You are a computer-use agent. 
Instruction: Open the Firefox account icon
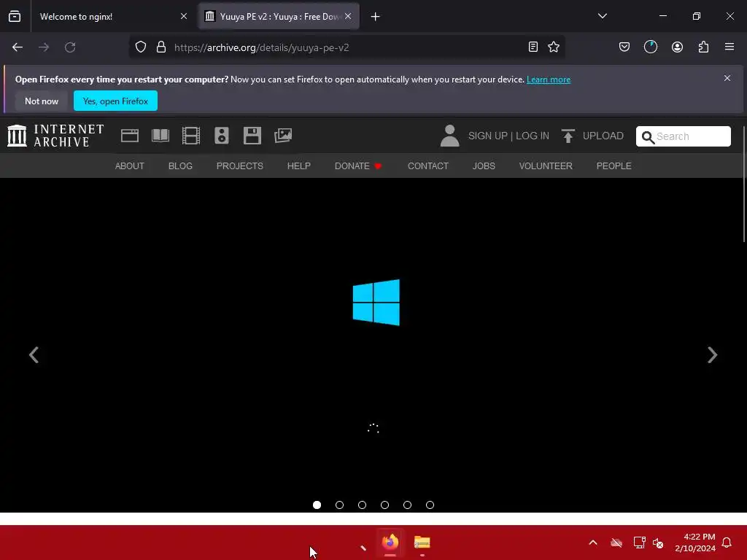[678, 47]
